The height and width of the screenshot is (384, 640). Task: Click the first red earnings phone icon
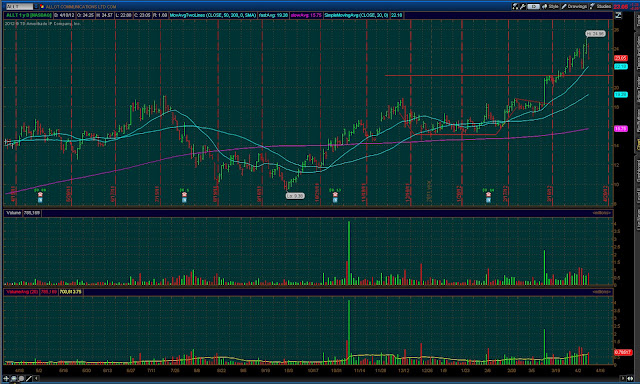point(40,195)
